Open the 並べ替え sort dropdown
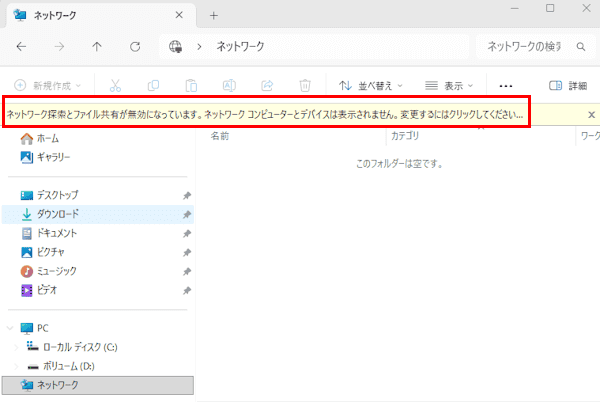600x402 pixels. 371,86
